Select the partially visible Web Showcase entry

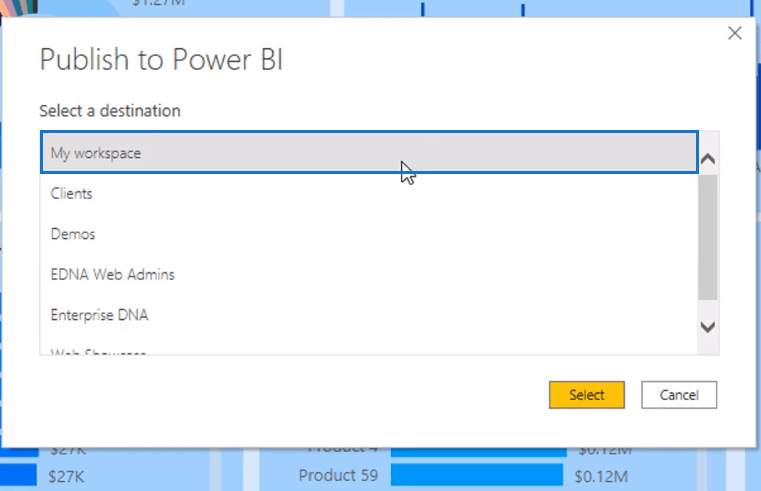pos(369,350)
